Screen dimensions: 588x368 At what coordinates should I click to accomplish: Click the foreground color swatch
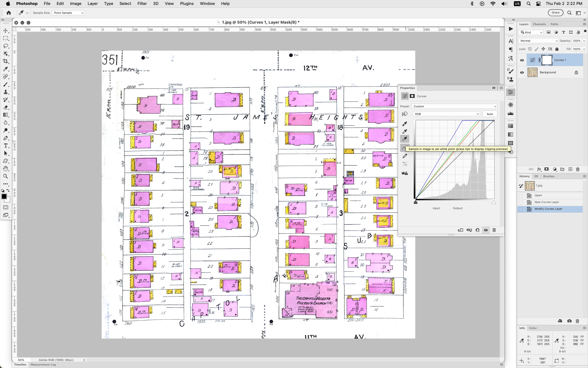4,197
